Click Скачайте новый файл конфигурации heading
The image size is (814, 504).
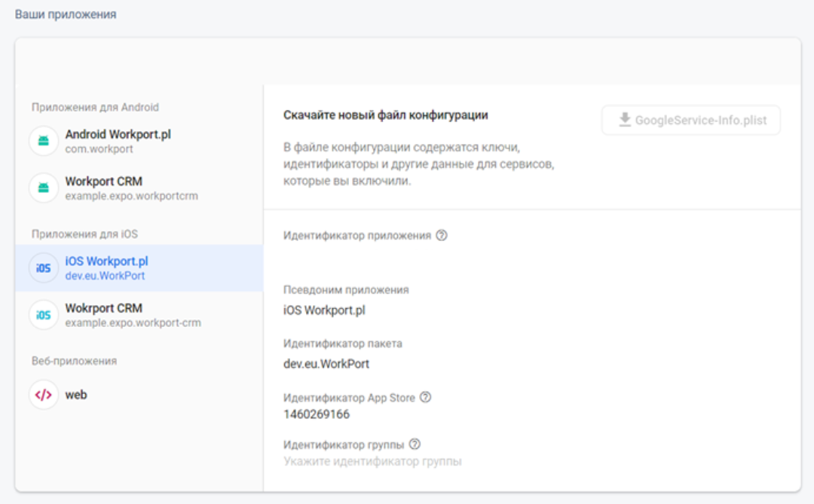click(x=386, y=115)
